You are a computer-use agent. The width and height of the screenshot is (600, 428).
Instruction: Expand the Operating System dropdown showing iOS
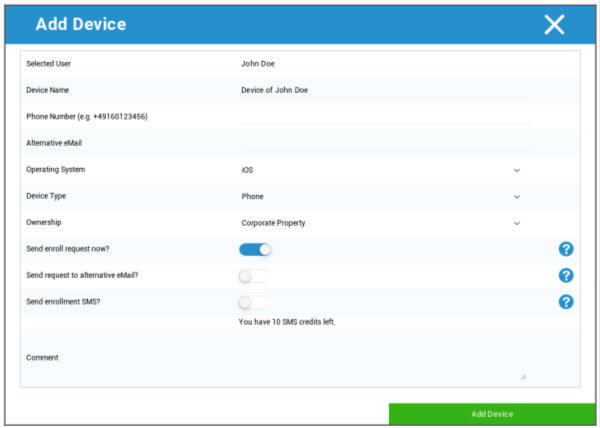pyautogui.click(x=380, y=170)
